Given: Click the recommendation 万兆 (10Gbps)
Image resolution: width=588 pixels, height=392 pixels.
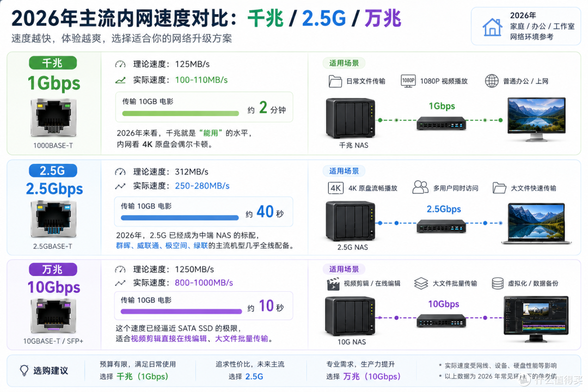Looking at the screenshot, I should click(x=372, y=376).
